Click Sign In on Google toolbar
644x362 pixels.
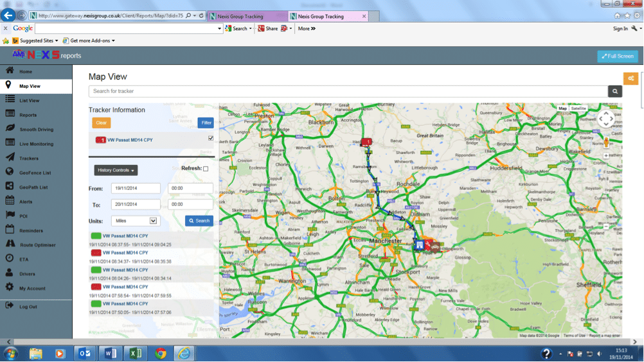[x=620, y=28]
